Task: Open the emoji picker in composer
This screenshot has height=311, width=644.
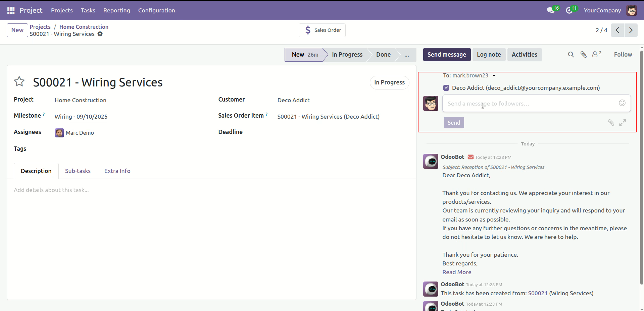Action: tap(622, 103)
